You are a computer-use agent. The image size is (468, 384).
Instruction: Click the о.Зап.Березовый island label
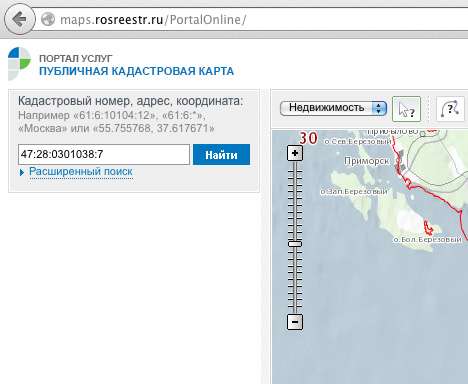coord(354,192)
